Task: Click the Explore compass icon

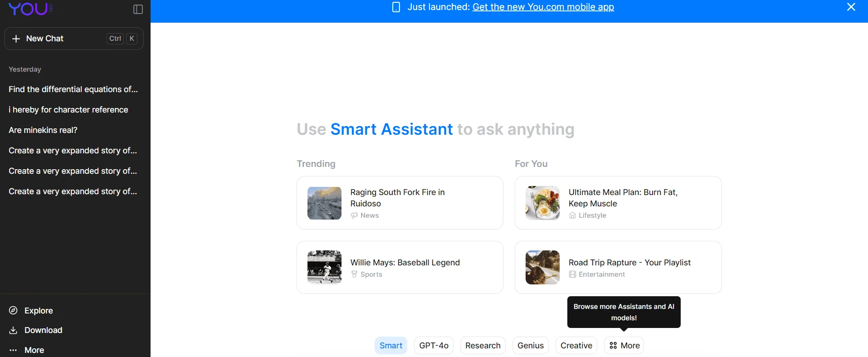Action: point(14,310)
